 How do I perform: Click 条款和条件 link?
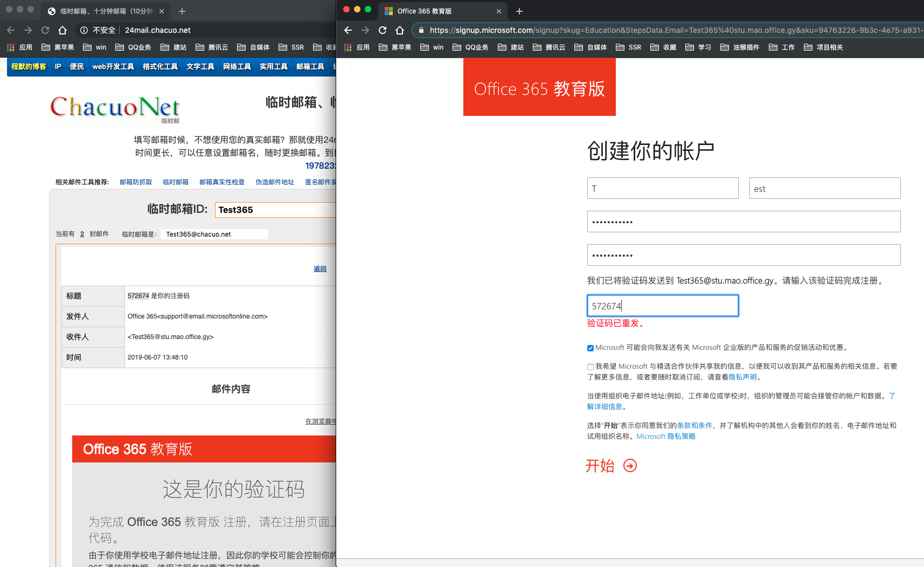click(694, 426)
